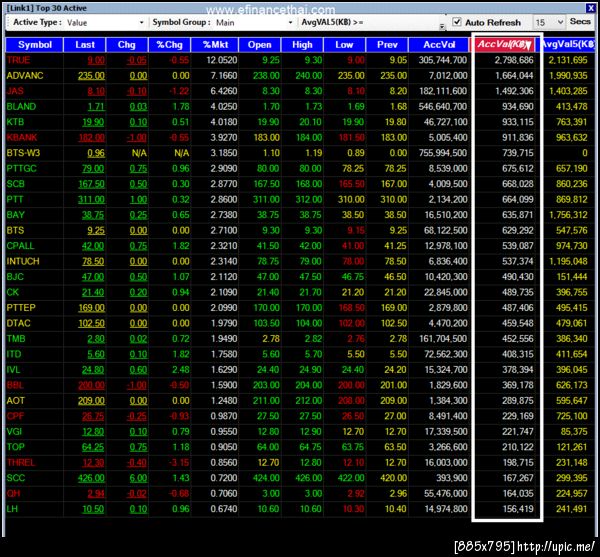The image size is (600, 557).
Task: Click KBANK last price 182.00 link
Action: click(x=91, y=138)
